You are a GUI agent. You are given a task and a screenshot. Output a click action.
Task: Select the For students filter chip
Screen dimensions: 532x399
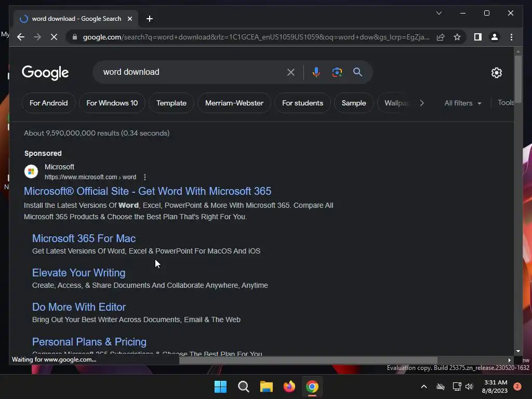pos(302,103)
